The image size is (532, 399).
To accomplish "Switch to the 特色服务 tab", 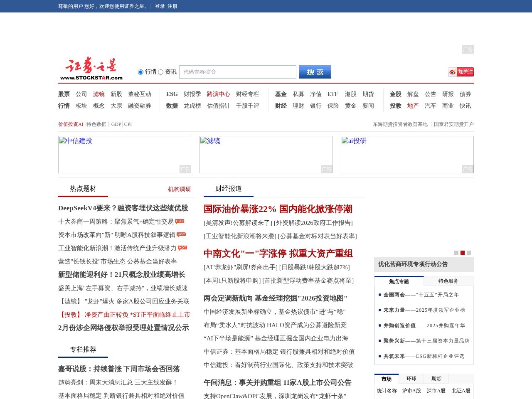I will 448,281.
